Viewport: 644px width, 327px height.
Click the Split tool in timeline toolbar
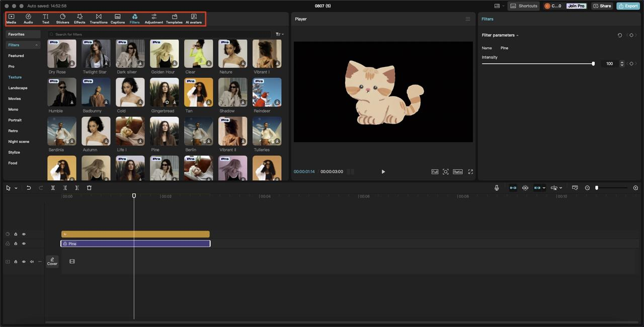click(53, 188)
